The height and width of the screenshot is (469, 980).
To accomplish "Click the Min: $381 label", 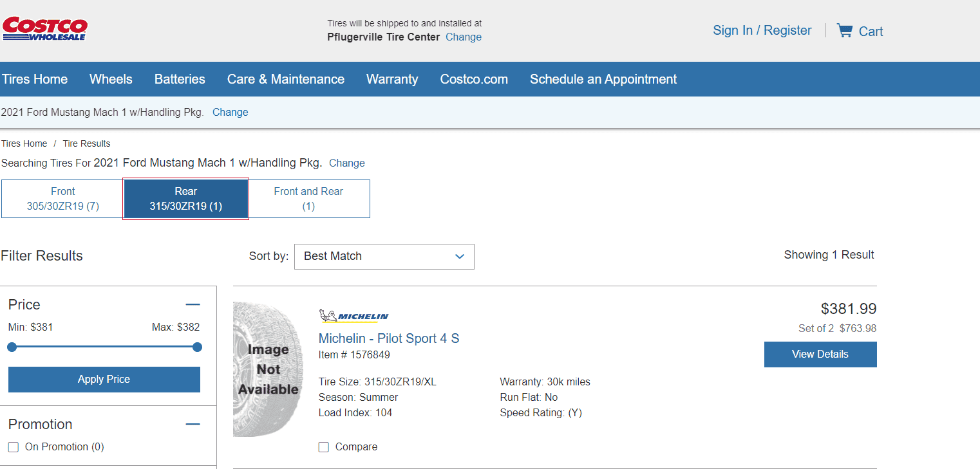I will (30, 327).
